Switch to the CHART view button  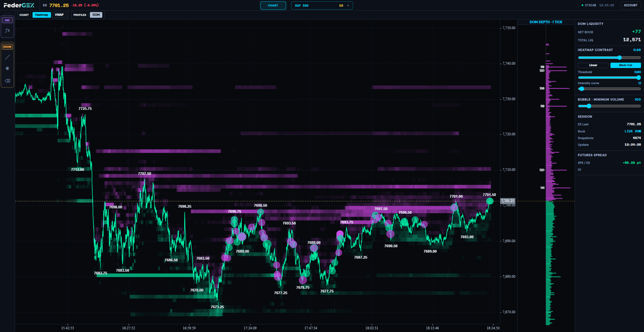click(273, 5)
